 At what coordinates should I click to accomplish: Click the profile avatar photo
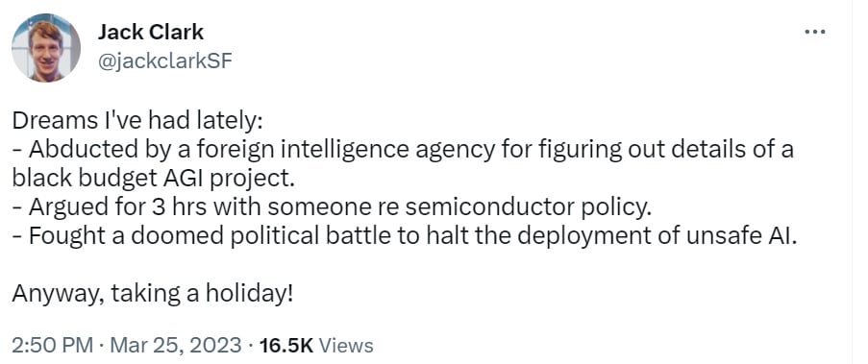click(x=46, y=48)
